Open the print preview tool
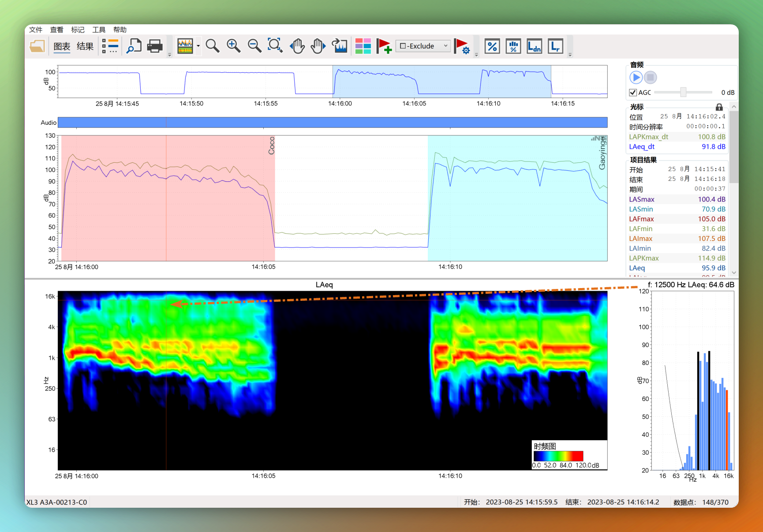 (134, 46)
